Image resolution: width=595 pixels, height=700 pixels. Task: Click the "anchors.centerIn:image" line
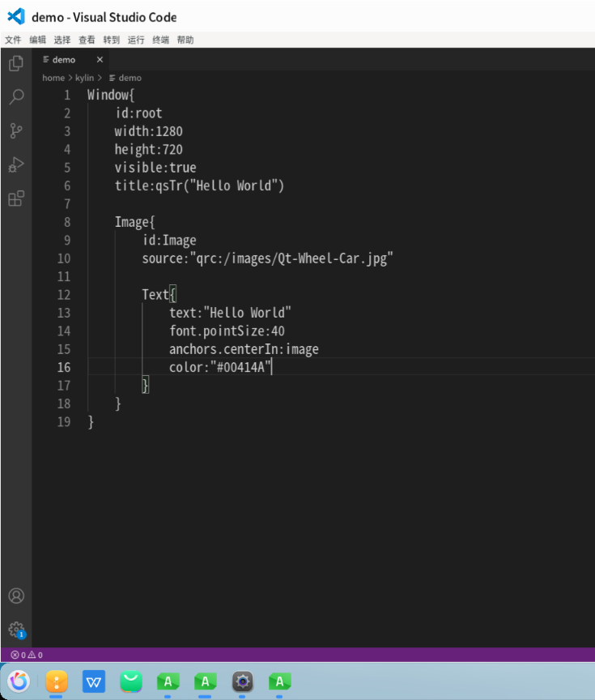pos(244,349)
